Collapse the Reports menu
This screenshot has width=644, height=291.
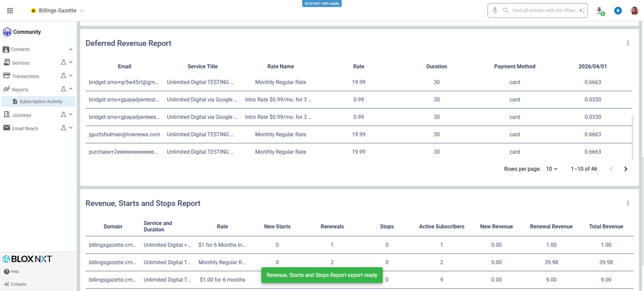click(x=38, y=90)
